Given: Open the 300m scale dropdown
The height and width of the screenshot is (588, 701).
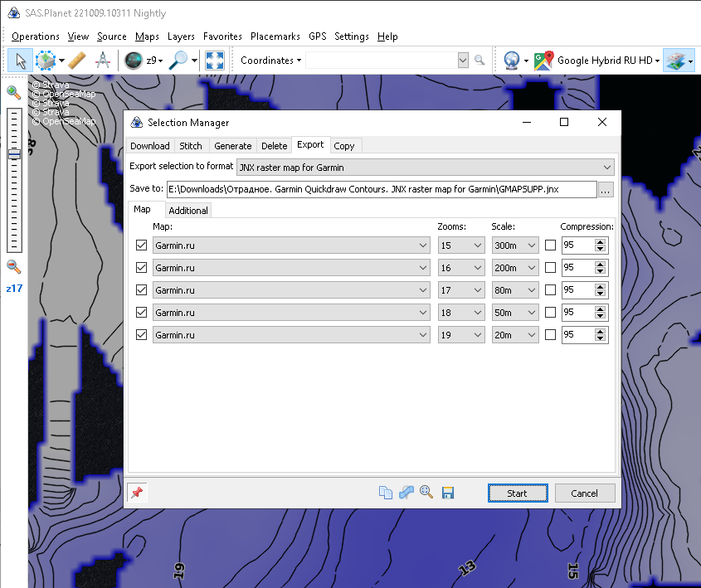Looking at the screenshot, I should (515, 245).
